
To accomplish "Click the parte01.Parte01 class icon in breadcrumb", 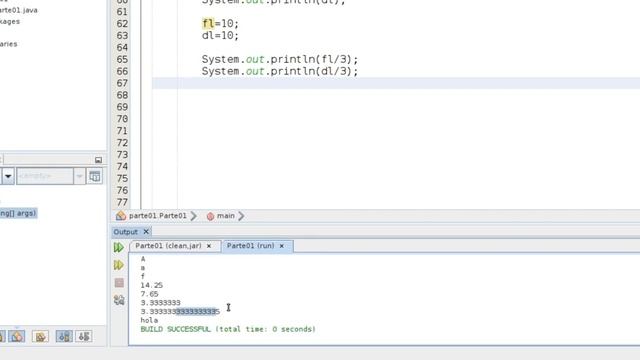I will [x=121, y=216].
